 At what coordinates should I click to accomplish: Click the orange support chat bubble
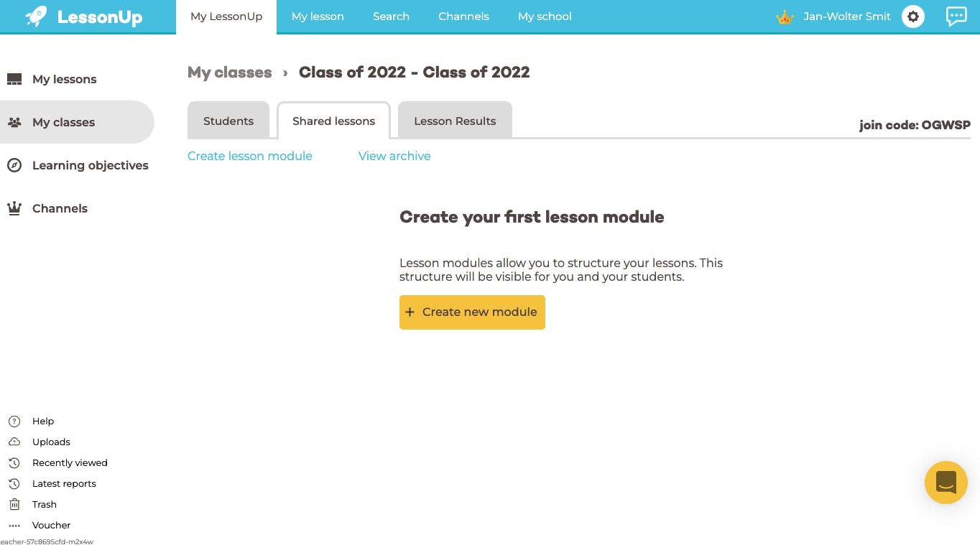coord(946,483)
